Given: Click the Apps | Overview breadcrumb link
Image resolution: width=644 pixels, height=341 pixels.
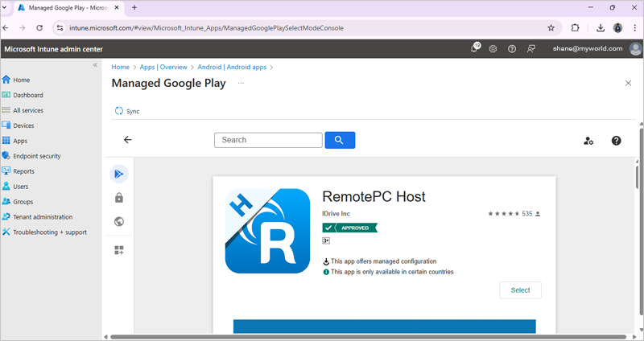Looking at the screenshot, I should (x=164, y=68).
